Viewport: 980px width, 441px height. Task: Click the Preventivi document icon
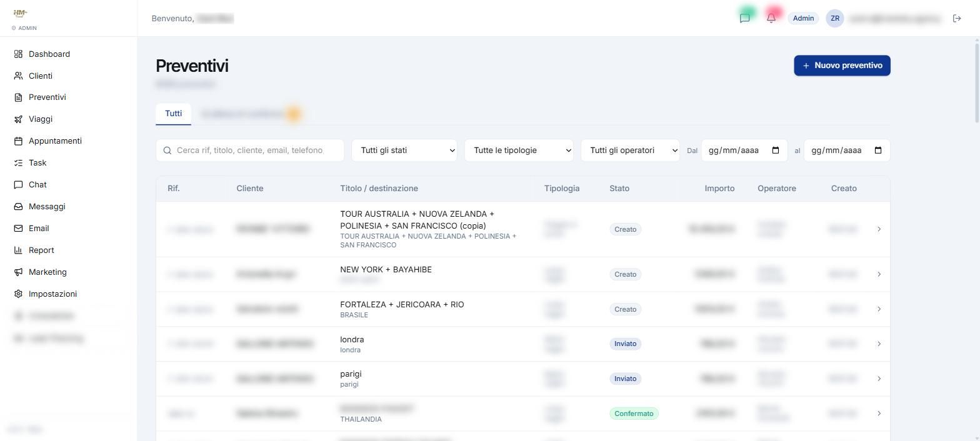(18, 97)
